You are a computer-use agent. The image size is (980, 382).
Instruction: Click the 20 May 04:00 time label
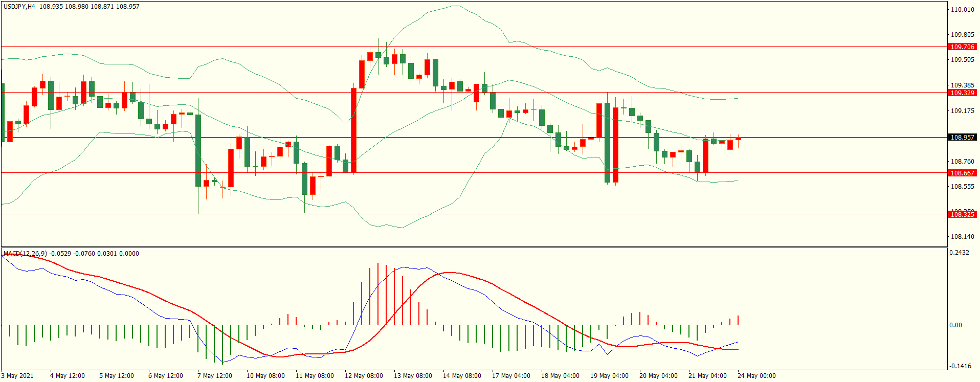(x=658, y=376)
